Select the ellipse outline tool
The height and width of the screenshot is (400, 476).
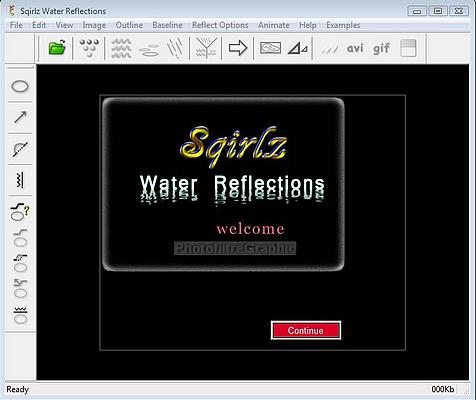tap(20, 87)
